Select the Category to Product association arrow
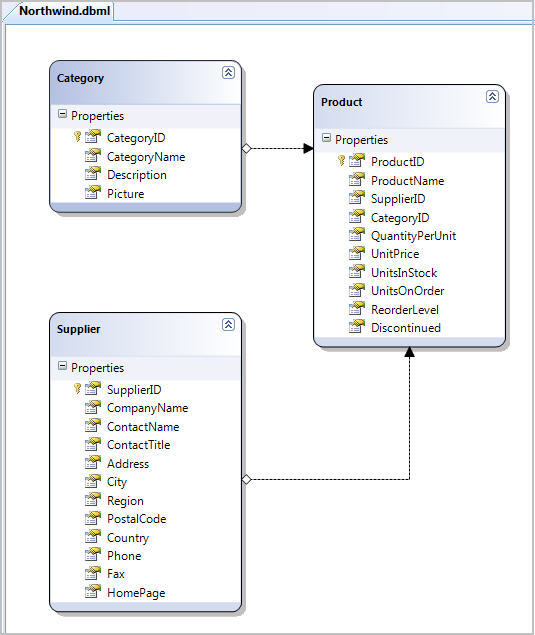The image size is (535, 635). click(278, 149)
